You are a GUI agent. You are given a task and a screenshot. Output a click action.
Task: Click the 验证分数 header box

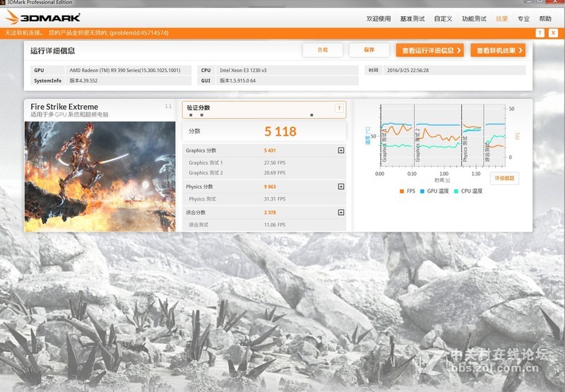[x=264, y=109]
